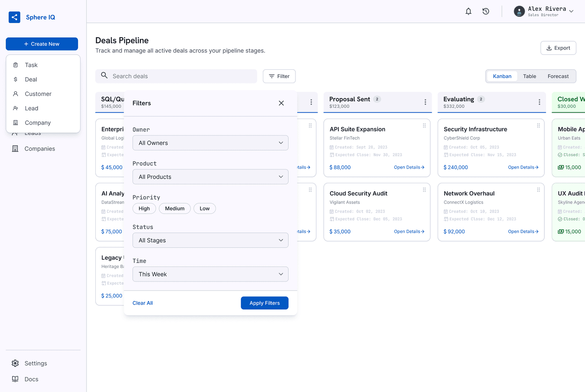This screenshot has width=585, height=392.
Task: Click the Settings gear icon
Action: (x=15, y=363)
